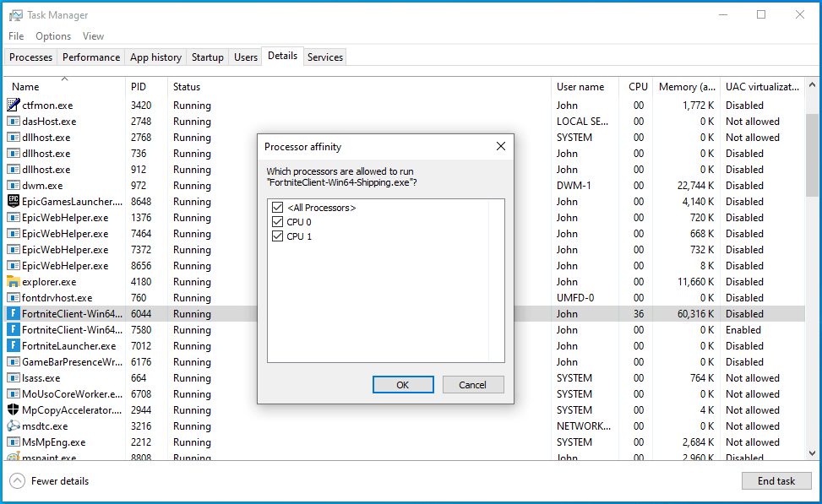Uncheck the CPU 1 checkbox
The width and height of the screenshot is (822, 504).
(x=277, y=236)
